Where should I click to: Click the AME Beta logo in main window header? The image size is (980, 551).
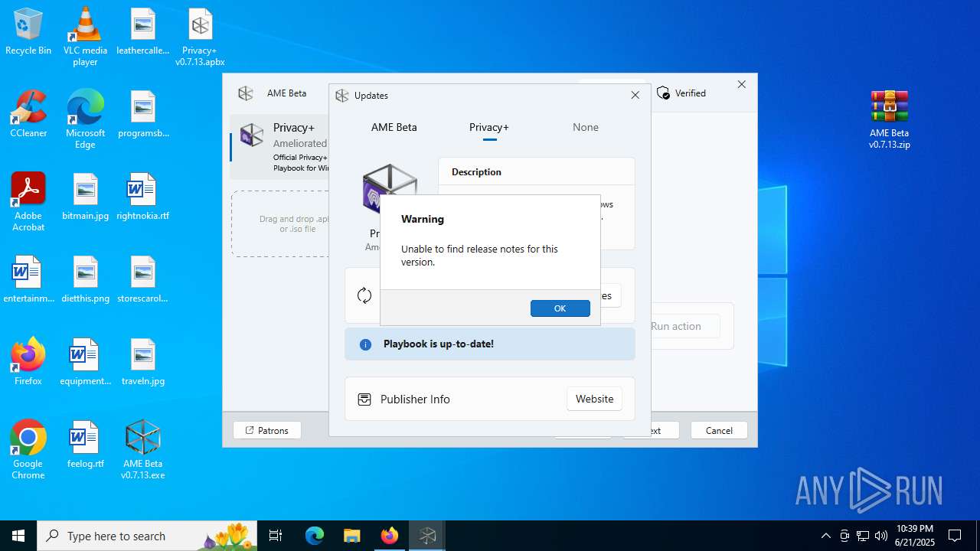point(246,93)
